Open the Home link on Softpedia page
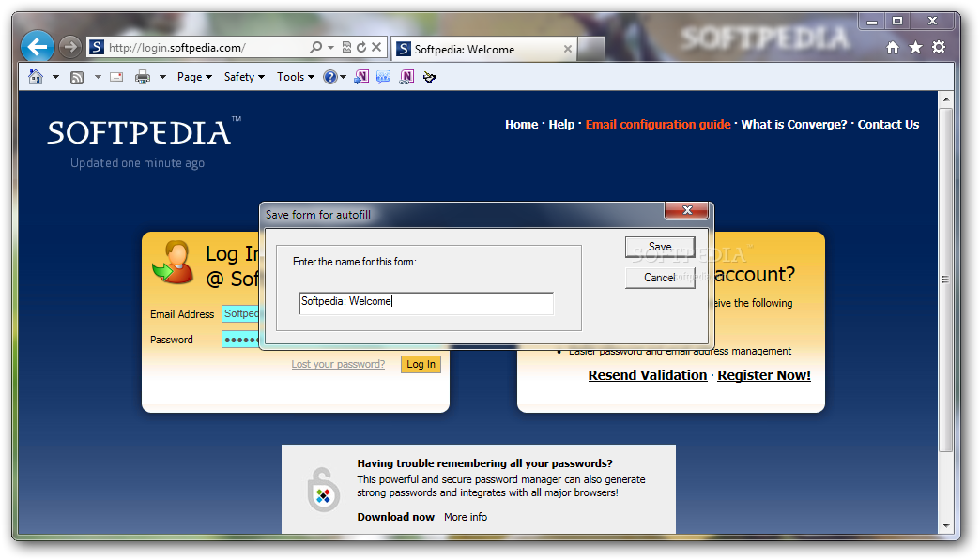 tap(521, 124)
